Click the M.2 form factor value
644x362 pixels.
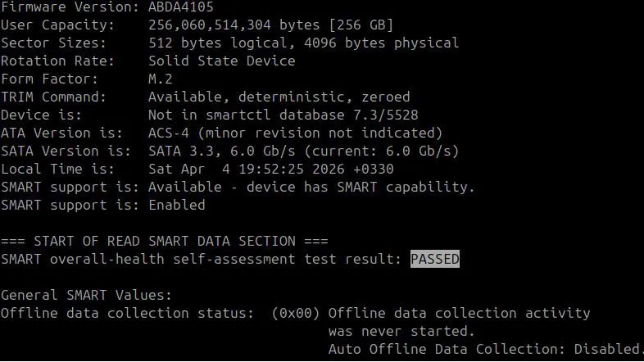click(x=160, y=79)
